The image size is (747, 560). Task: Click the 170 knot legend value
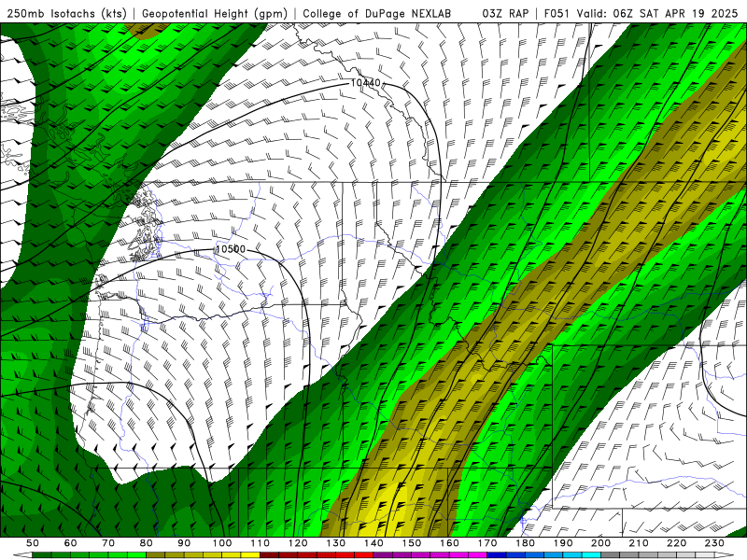coord(487,543)
